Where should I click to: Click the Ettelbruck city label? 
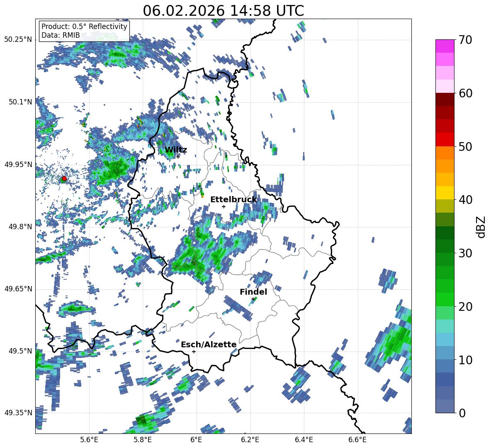(233, 200)
